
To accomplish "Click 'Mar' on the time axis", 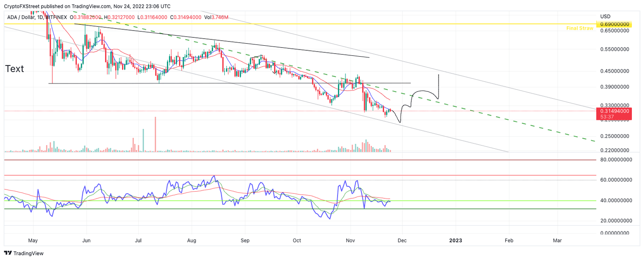I will pyautogui.click(x=557, y=241).
